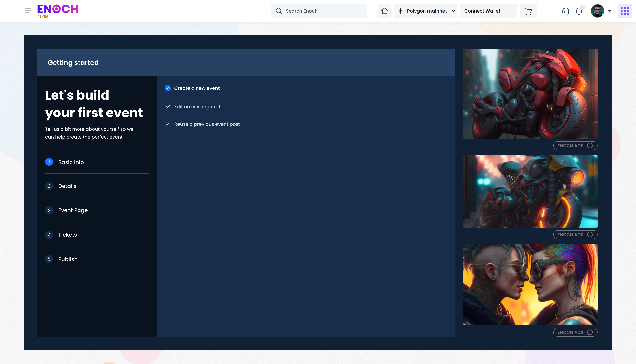Viewport: 636px width, 364px height.
Task: Click the headset support icon
Action: [565, 11]
